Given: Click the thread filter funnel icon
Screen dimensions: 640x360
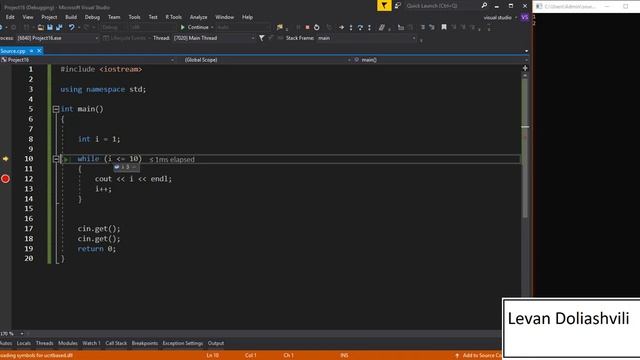Looking at the screenshot, I should [x=262, y=38].
